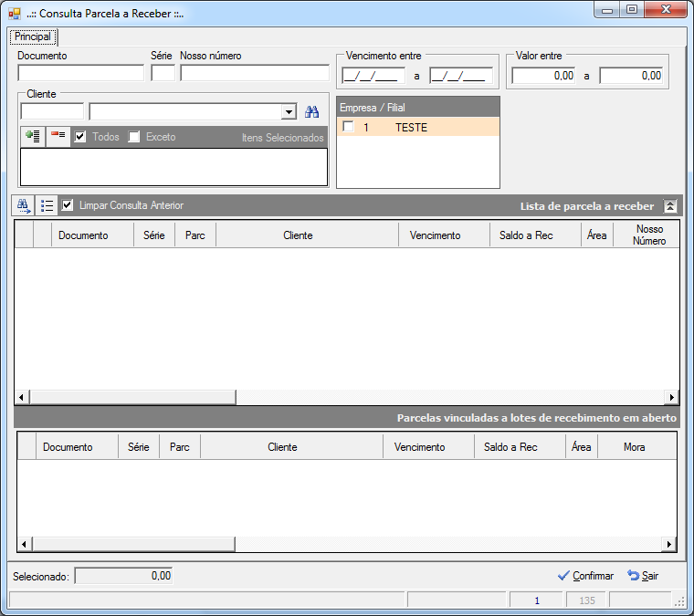Maximize the Consulta Parcela a Receber window
The image size is (694, 616).
click(632, 10)
